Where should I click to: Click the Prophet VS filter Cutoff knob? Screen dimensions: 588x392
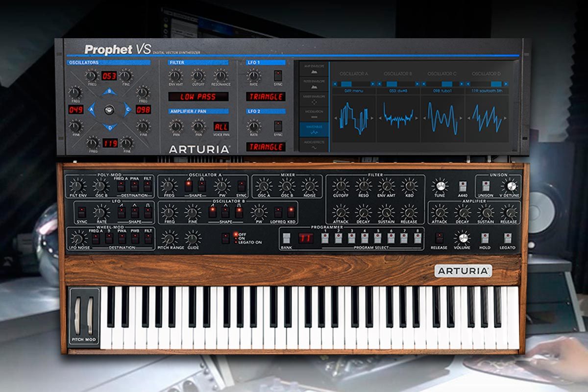pos(198,76)
